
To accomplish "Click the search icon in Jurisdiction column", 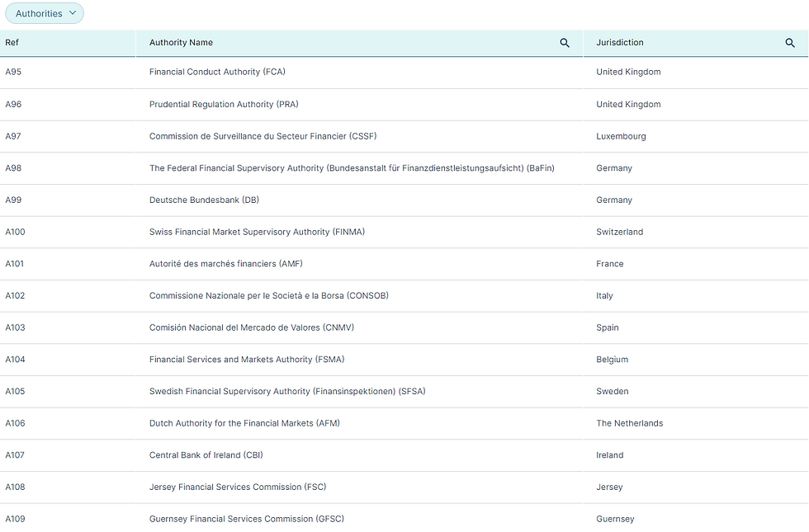I will [x=790, y=43].
